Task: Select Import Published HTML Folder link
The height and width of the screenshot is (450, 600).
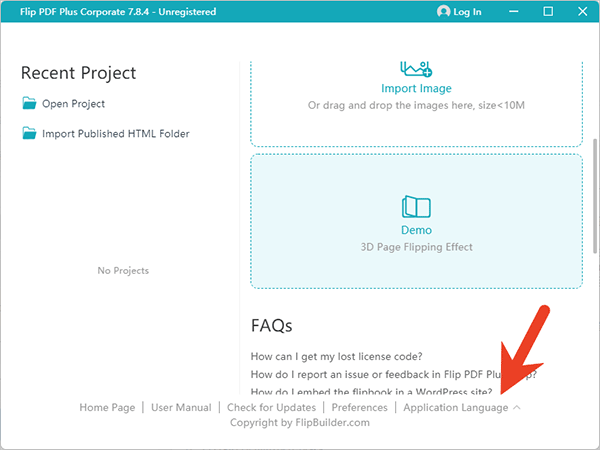Action: (x=116, y=134)
